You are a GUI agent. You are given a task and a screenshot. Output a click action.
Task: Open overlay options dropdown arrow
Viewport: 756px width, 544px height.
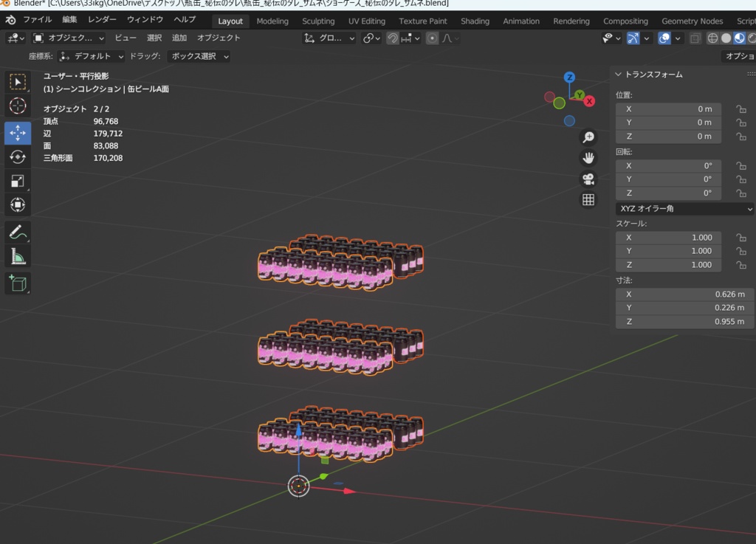point(678,38)
